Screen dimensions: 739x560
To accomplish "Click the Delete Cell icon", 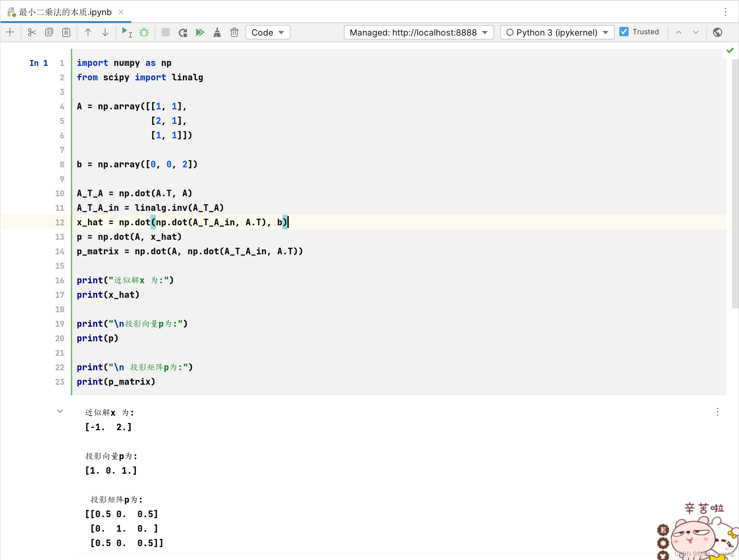I will (234, 32).
